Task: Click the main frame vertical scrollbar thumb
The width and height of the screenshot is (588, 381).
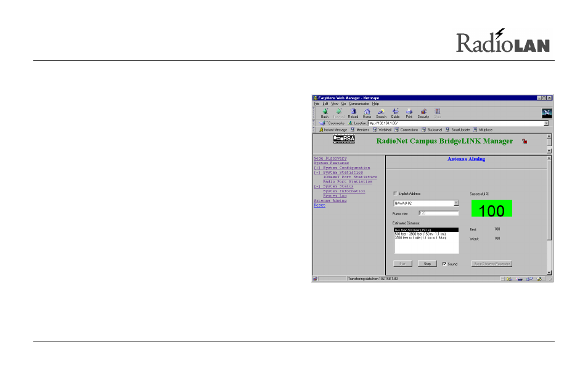Action: [549, 200]
